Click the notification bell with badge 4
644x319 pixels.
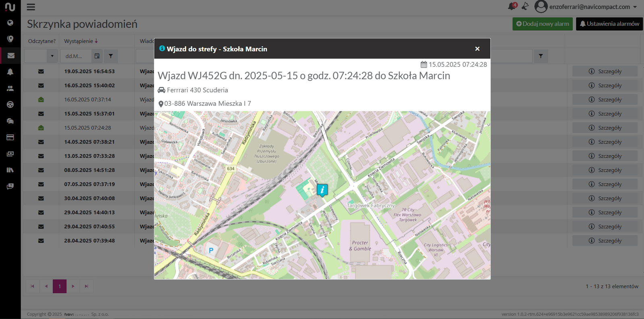coord(512,6)
